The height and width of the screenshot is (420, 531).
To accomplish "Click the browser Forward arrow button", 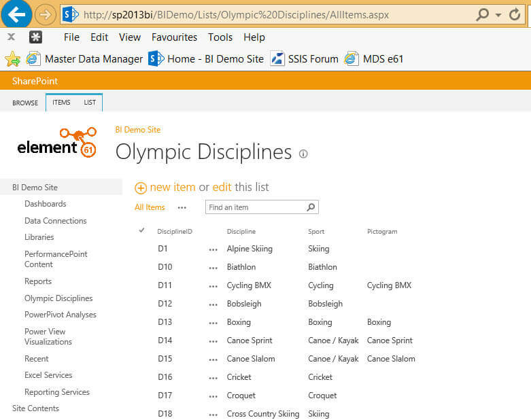I will coord(45,14).
